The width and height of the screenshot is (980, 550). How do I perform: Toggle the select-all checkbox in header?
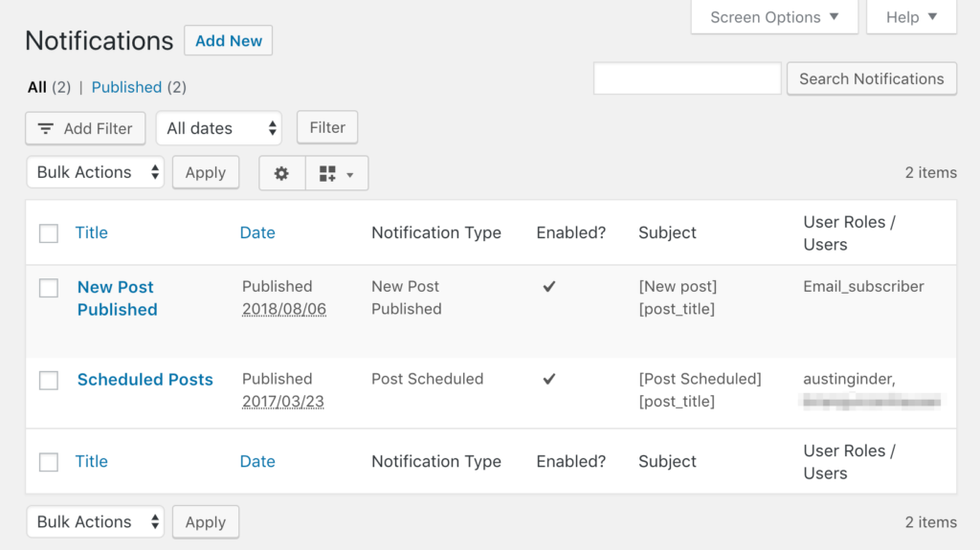pyautogui.click(x=49, y=233)
